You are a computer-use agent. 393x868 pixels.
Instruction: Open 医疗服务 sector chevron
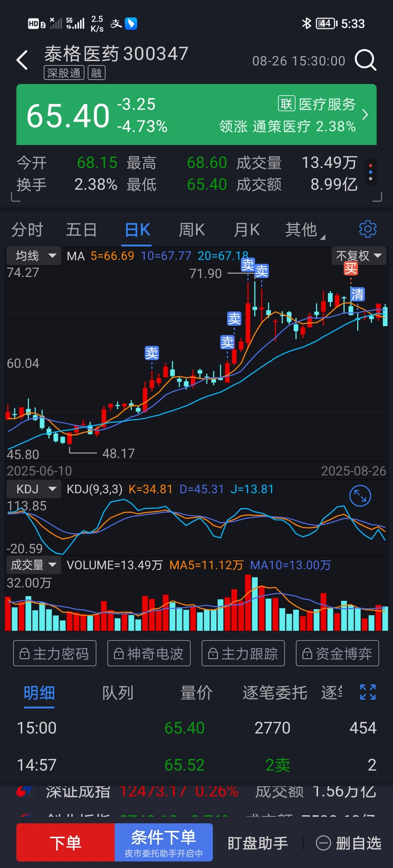pyautogui.click(x=365, y=115)
